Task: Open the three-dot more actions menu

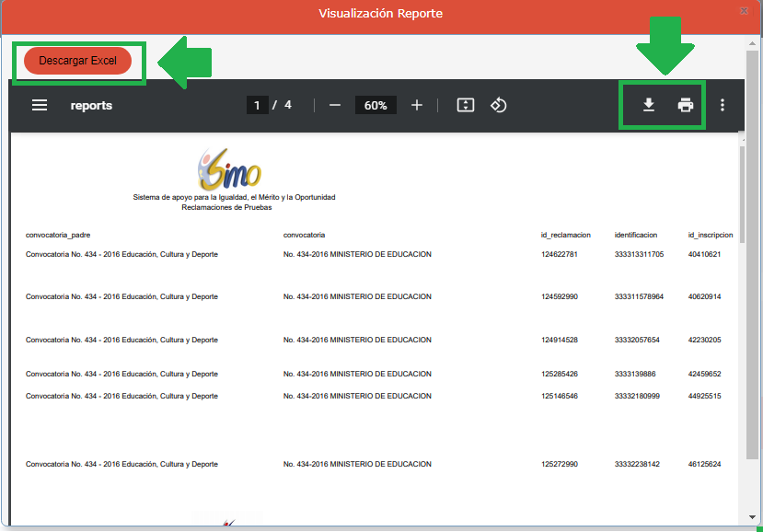Action: pyautogui.click(x=723, y=105)
